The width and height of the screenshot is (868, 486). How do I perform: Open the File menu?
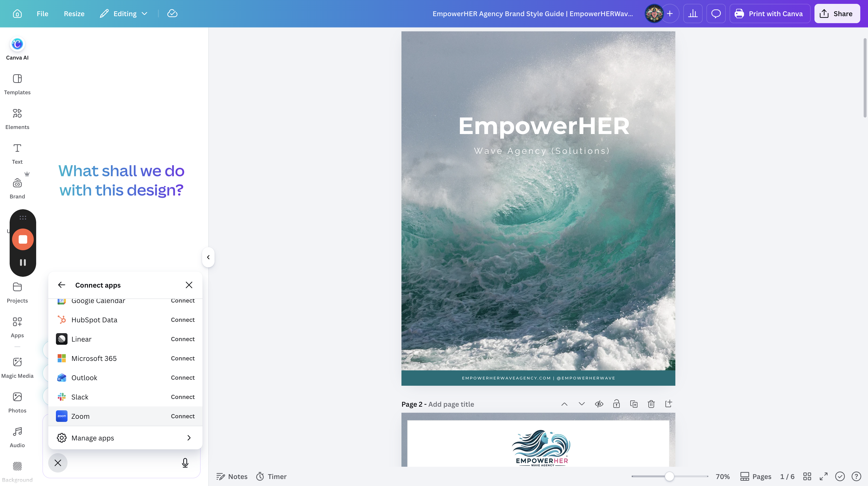click(x=42, y=13)
